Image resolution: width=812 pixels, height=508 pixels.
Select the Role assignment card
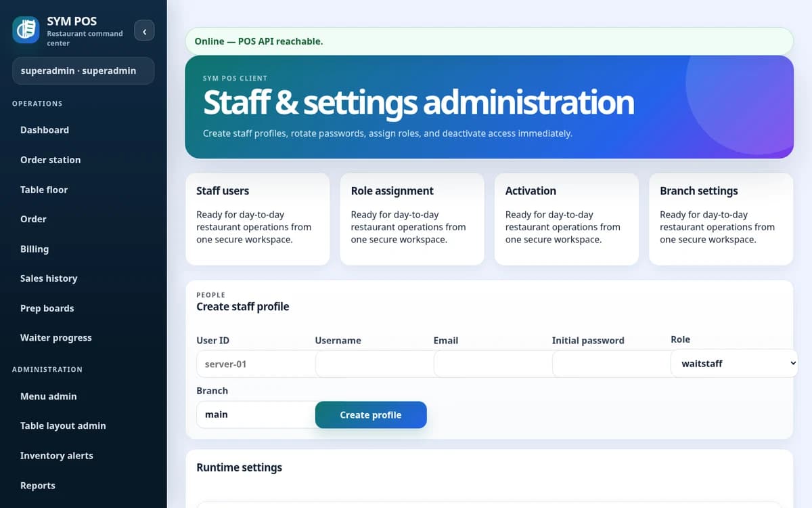click(x=412, y=219)
